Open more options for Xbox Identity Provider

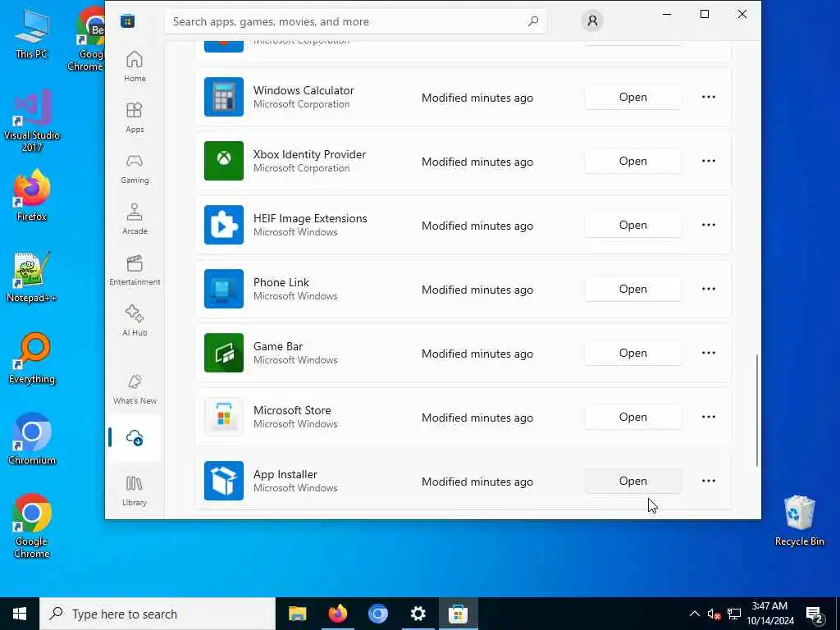click(x=708, y=161)
